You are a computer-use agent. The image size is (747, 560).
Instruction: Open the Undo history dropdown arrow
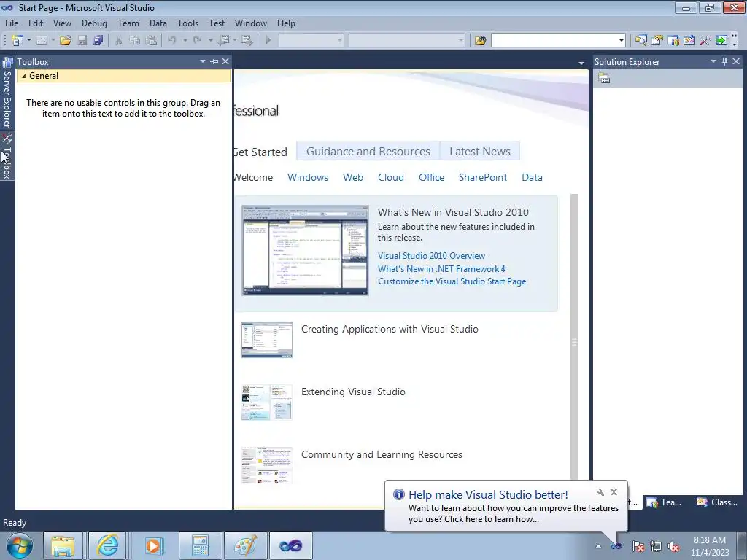click(185, 41)
